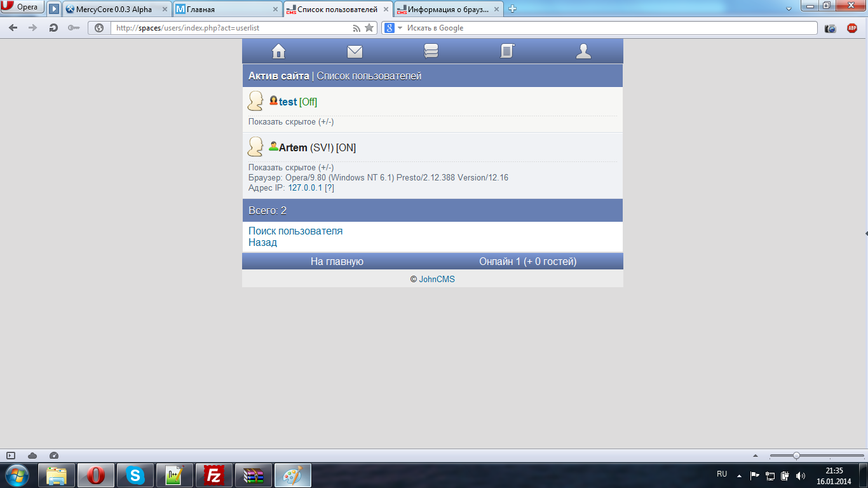The image size is (868, 488).
Task: Open IP address 127.0.0.1 link
Action: tap(305, 188)
